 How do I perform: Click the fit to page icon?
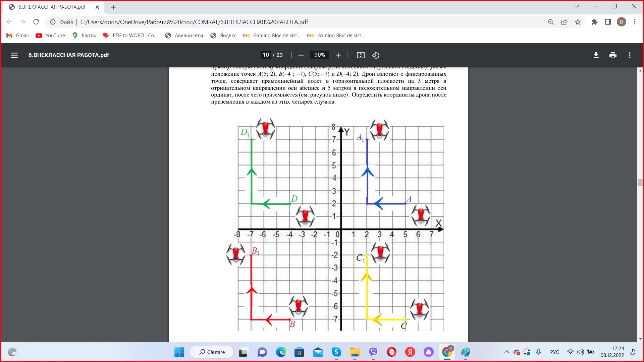click(x=361, y=55)
